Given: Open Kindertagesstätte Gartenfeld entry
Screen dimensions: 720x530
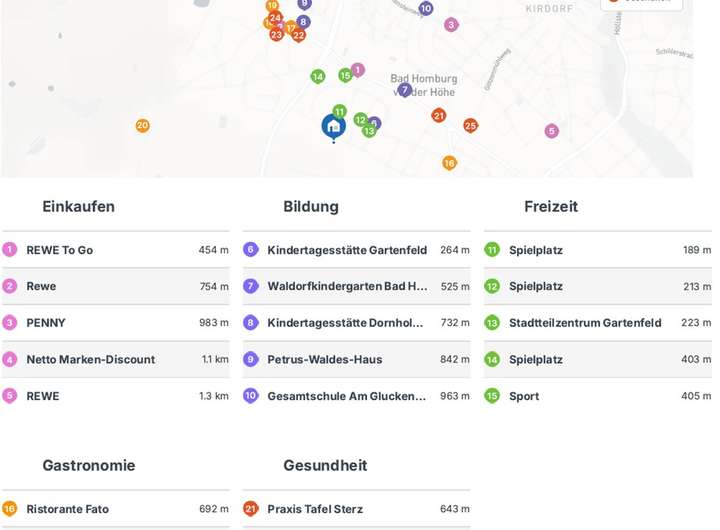Looking at the screenshot, I should pos(357,250).
